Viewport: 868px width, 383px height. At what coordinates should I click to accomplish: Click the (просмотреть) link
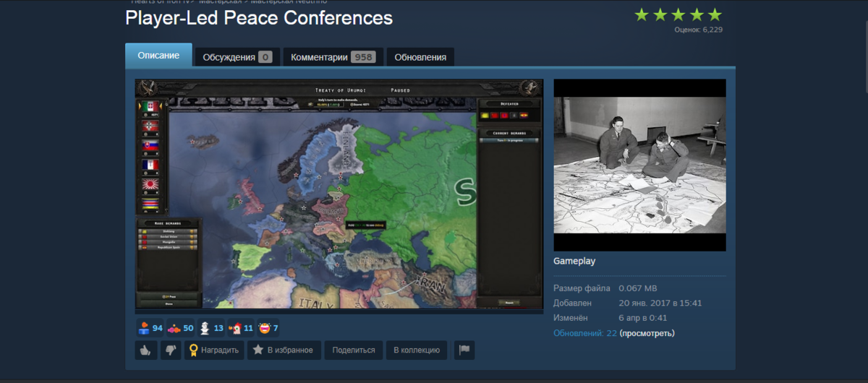(x=647, y=333)
